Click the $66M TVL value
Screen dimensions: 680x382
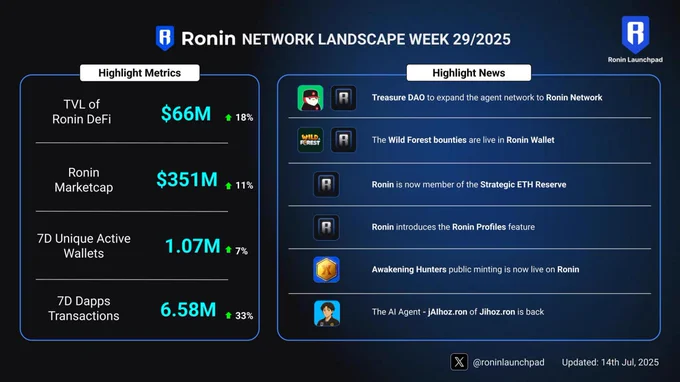pos(186,114)
